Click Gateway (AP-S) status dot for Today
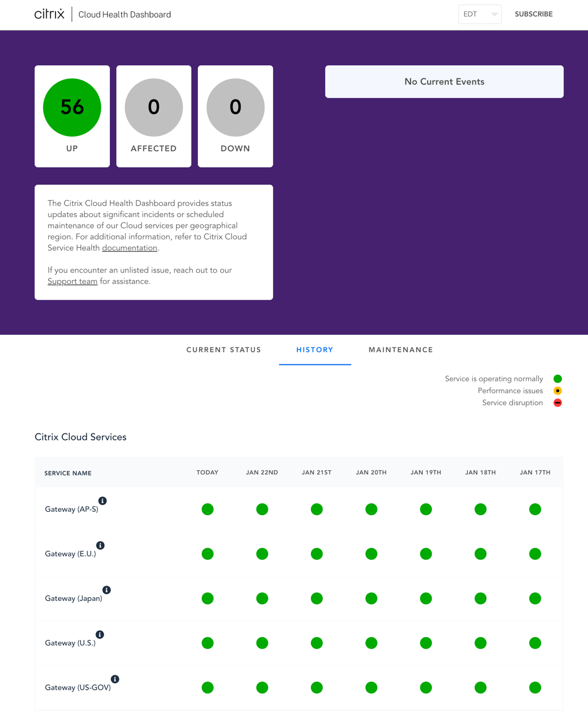This screenshot has width=588, height=713. [x=208, y=509]
